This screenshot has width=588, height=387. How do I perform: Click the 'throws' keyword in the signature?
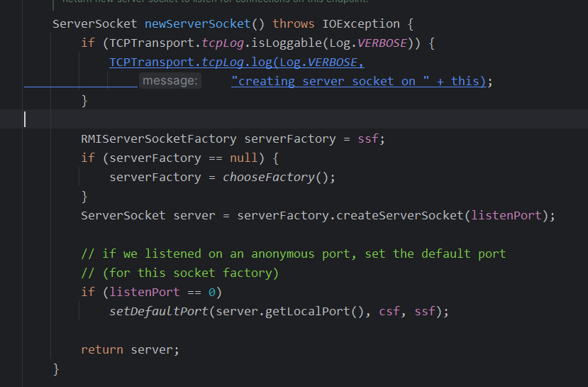coord(293,24)
